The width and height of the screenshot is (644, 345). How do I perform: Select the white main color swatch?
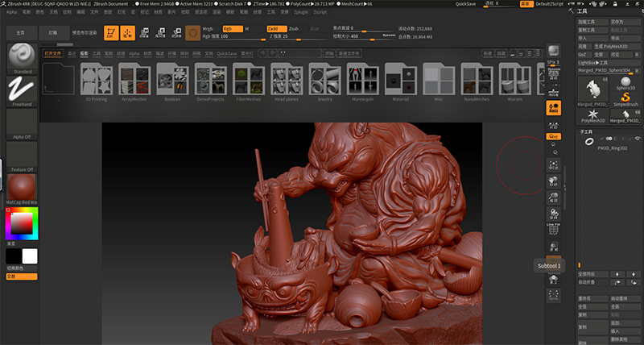click(30, 256)
